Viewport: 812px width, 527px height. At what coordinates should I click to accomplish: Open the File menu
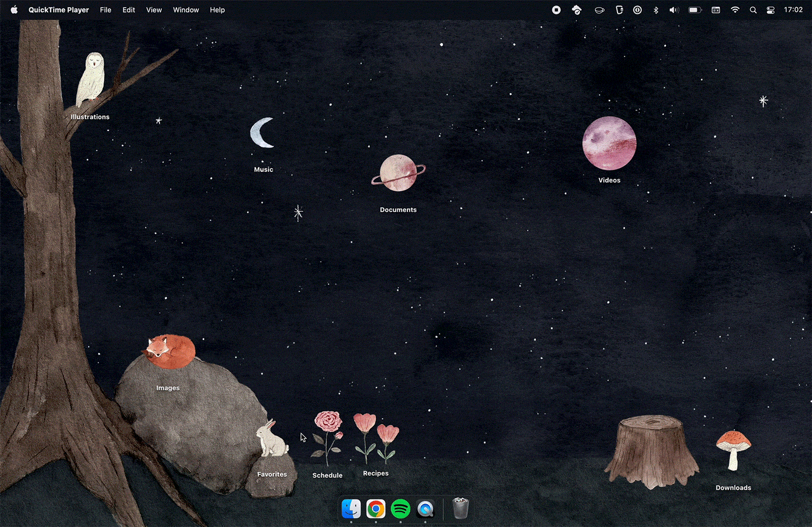106,10
